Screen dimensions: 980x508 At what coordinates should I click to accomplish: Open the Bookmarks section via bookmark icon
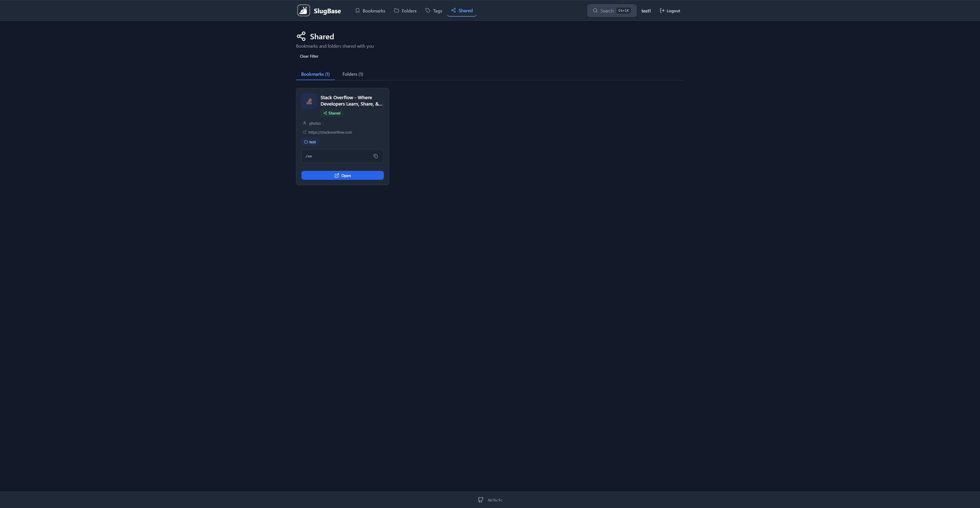357,11
